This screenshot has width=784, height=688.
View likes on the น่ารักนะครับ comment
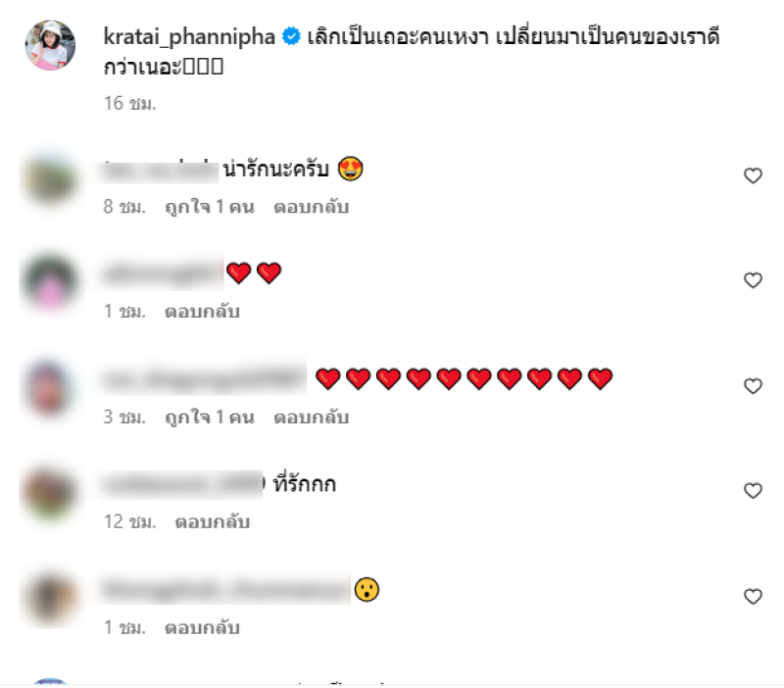pos(210,207)
